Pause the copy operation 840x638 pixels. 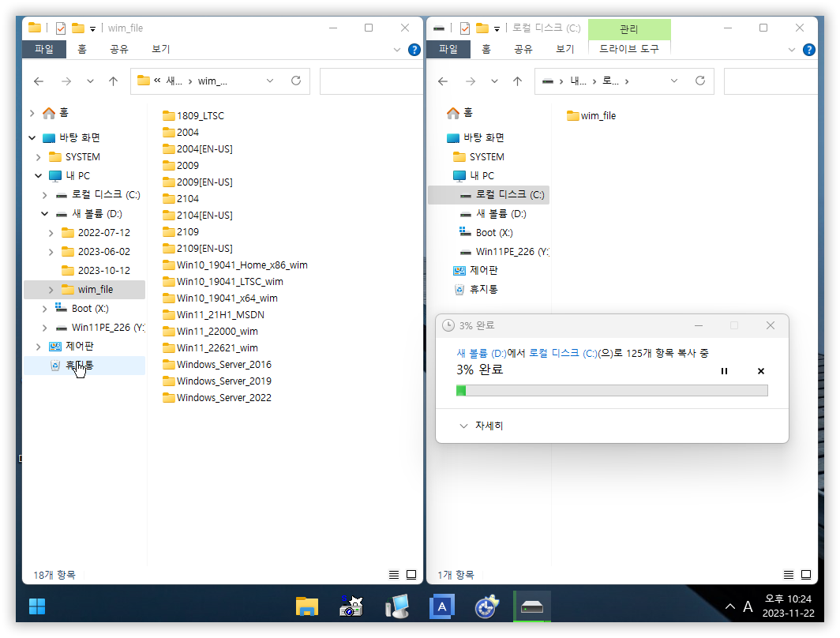[724, 370]
